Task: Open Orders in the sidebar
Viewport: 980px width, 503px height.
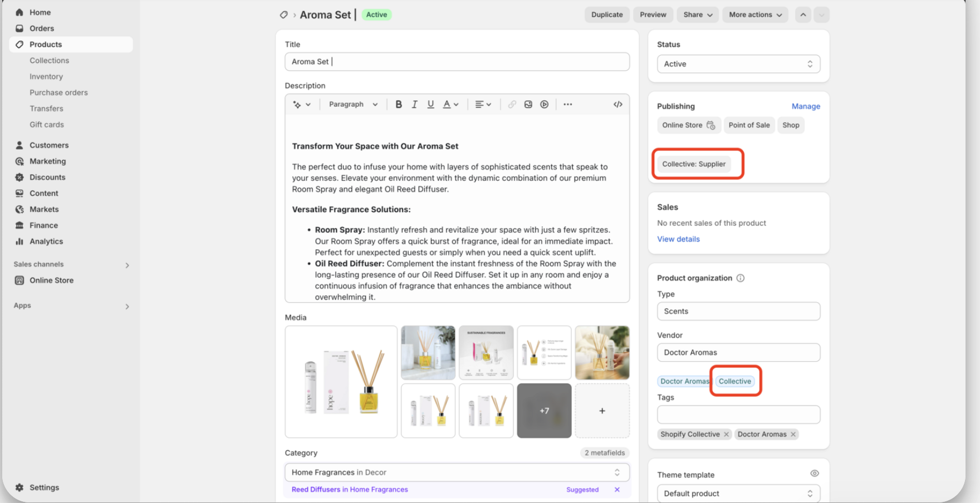Action: (x=42, y=28)
